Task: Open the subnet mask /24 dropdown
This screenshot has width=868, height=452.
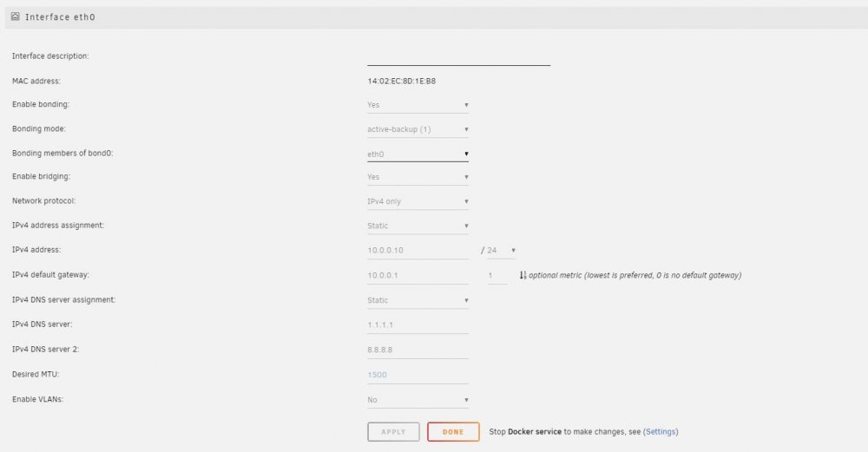Action: click(501, 250)
